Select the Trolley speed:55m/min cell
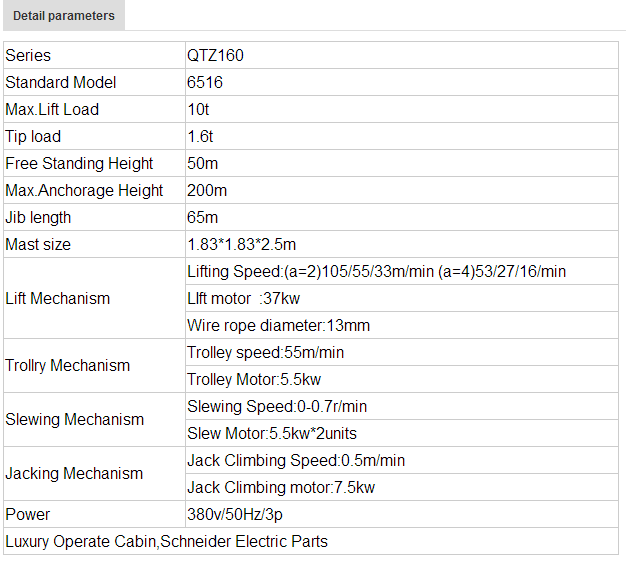The height and width of the screenshot is (561, 626). point(265,352)
